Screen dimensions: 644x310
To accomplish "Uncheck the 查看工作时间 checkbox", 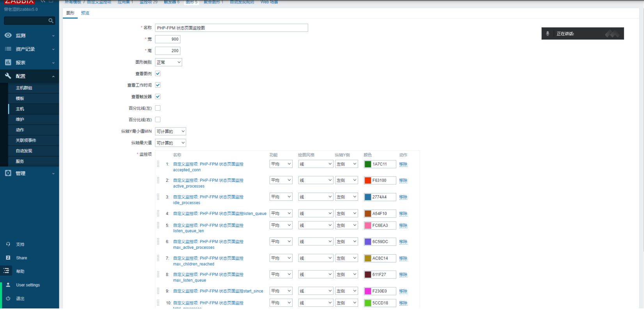I will click(x=158, y=85).
